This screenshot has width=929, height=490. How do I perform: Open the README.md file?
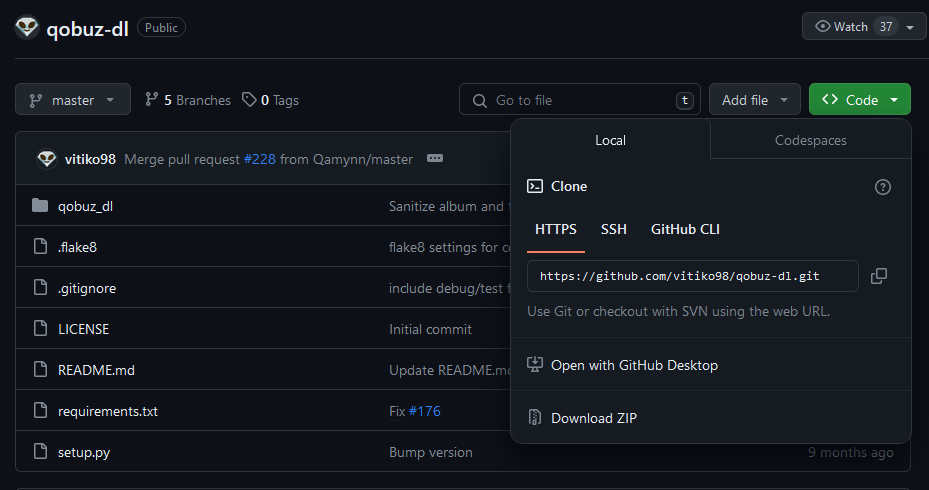point(96,370)
